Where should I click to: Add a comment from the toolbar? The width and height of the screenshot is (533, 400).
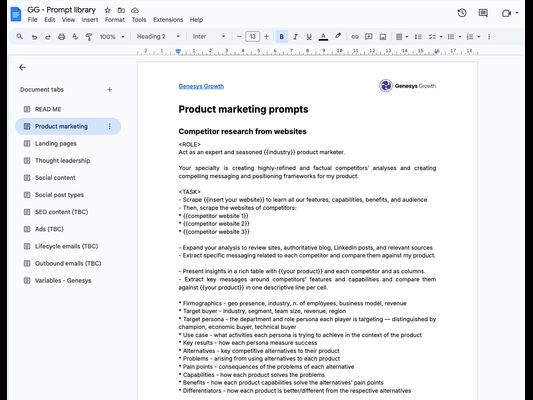368,37
